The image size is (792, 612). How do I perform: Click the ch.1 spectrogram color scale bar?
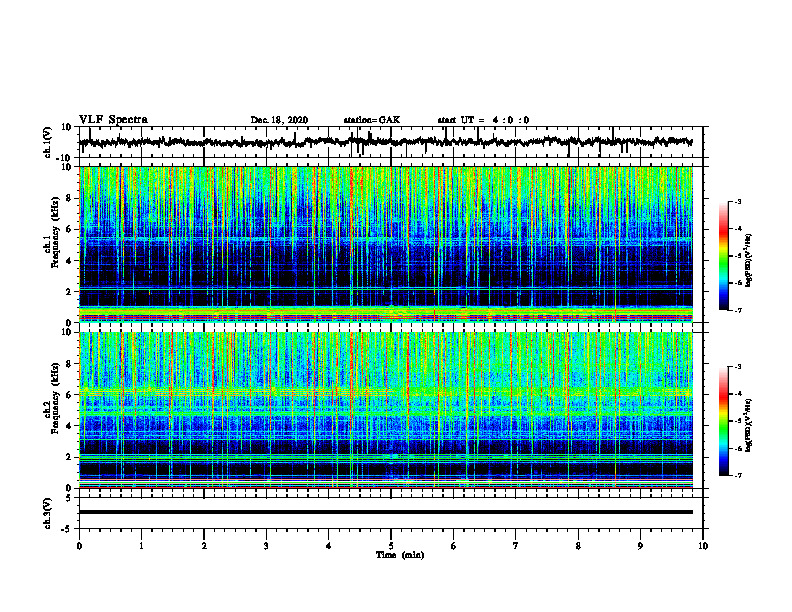click(x=723, y=256)
